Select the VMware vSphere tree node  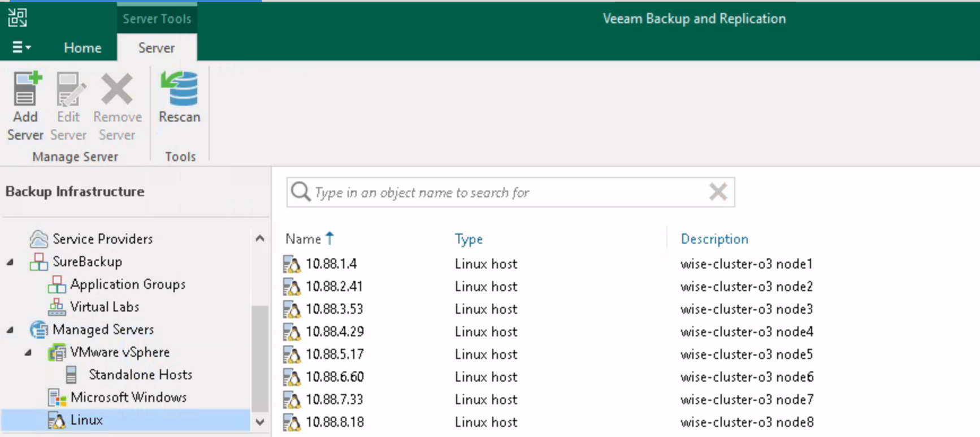(120, 352)
